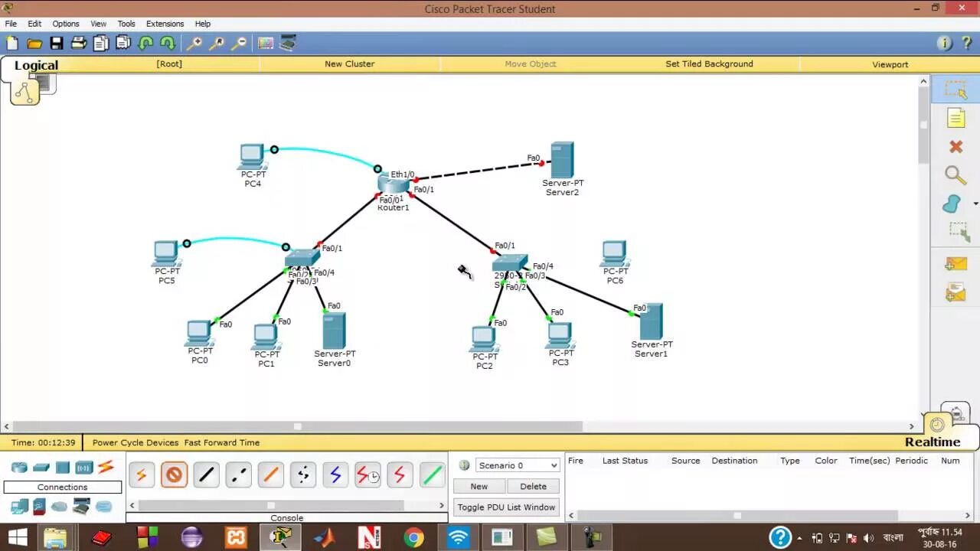The image size is (980, 551).
Task: Activate the red Delete tool
Action: tap(955, 146)
